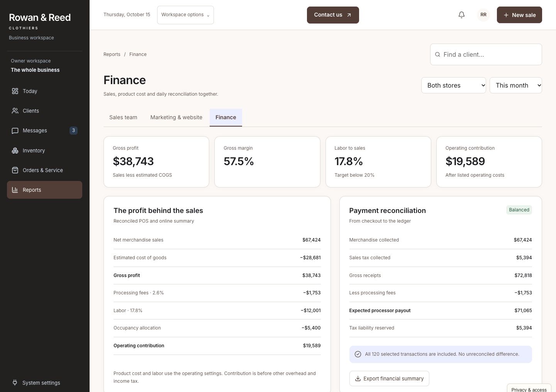Click the plus icon on New sale
This screenshot has height=392, width=556.
click(506, 15)
